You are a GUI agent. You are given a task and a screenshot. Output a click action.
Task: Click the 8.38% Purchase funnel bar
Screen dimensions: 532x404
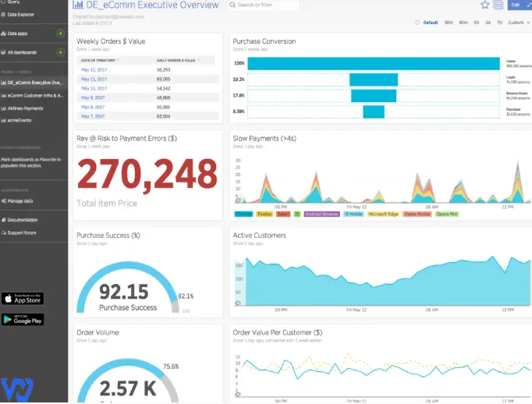[374, 112]
